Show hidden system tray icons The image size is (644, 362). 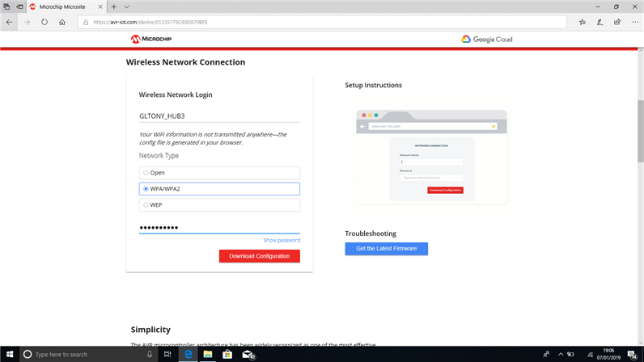click(x=561, y=354)
